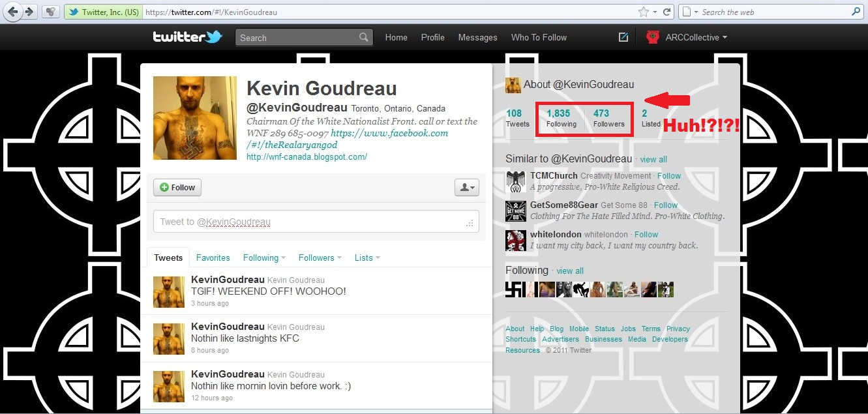The height and width of the screenshot is (414, 868).
Task: Open the Privacy footer link
Action: [x=678, y=329]
